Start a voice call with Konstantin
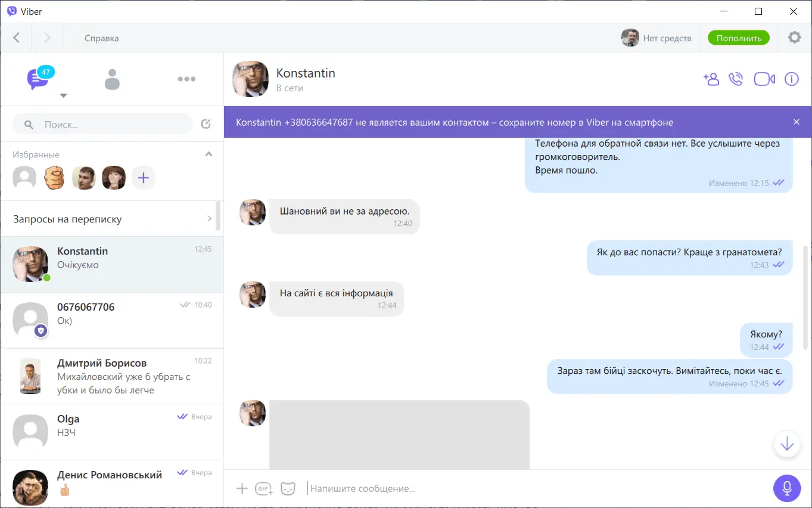This screenshot has width=812, height=508. [736, 79]
